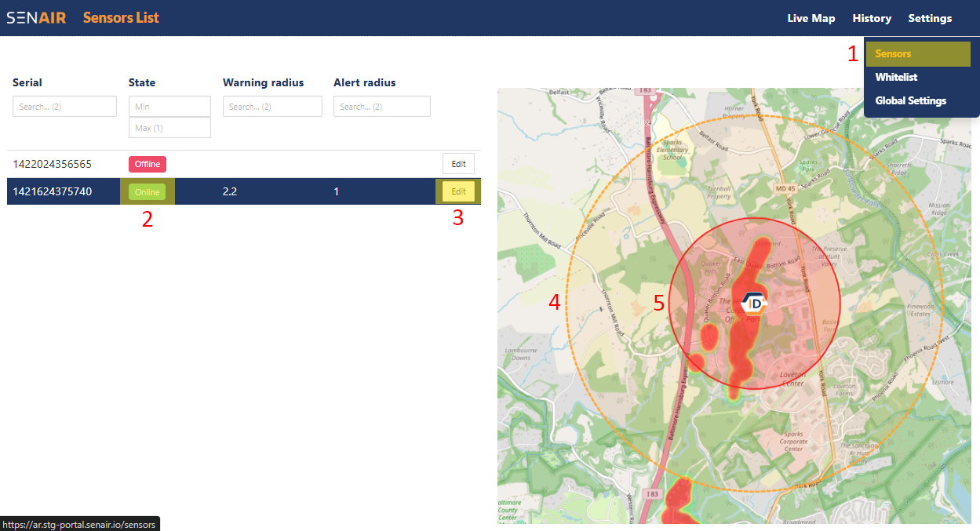Click the alert radius value 1
Image resolution: width=980 pixels, height=531 pixels.
coord(337,191)
